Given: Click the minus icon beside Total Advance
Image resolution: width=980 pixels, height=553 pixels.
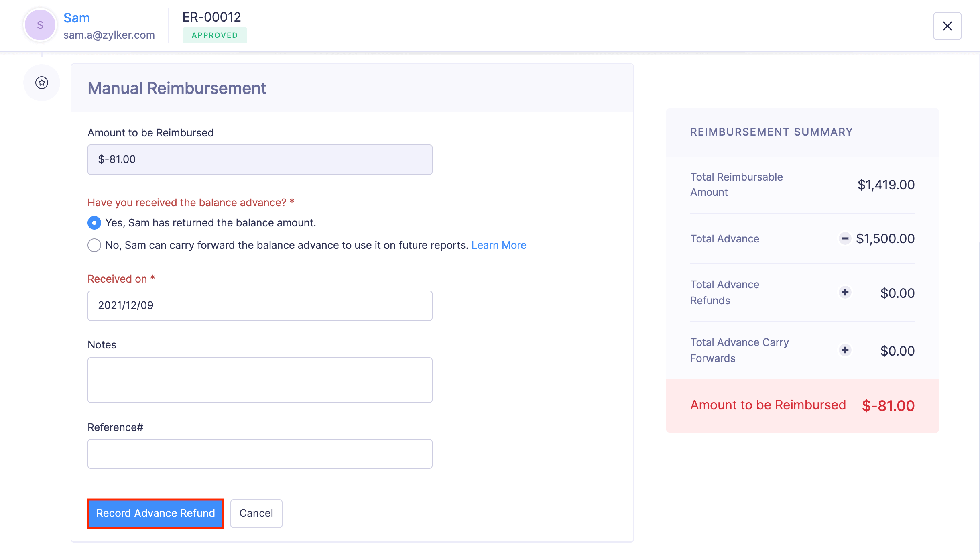Looking at the screenshot, I should (x=845, y=238).
